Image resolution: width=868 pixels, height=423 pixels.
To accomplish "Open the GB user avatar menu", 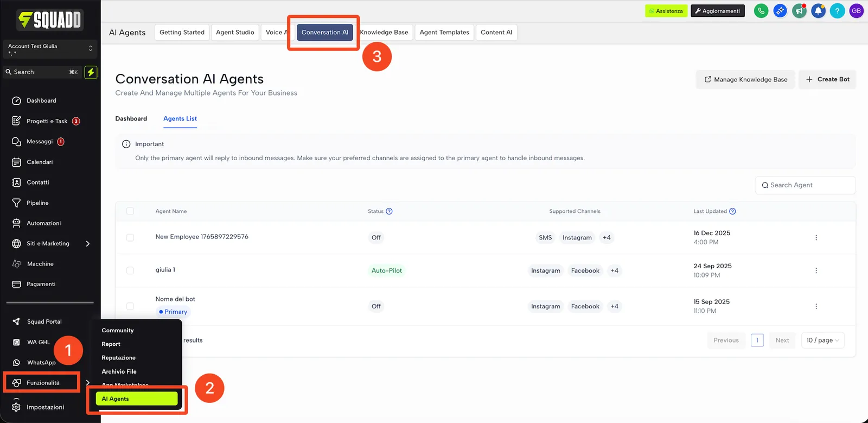I will coord(856,11).
